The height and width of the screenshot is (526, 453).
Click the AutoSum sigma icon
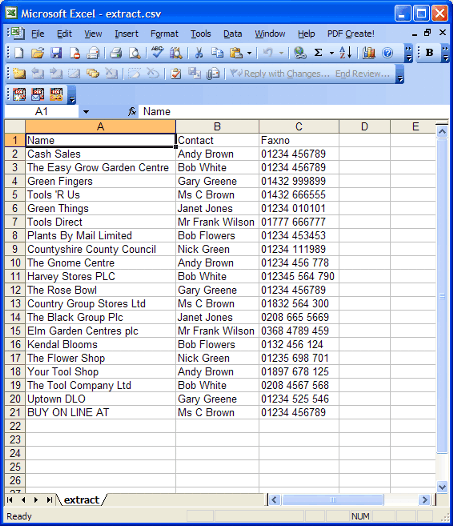click(318, 53)
